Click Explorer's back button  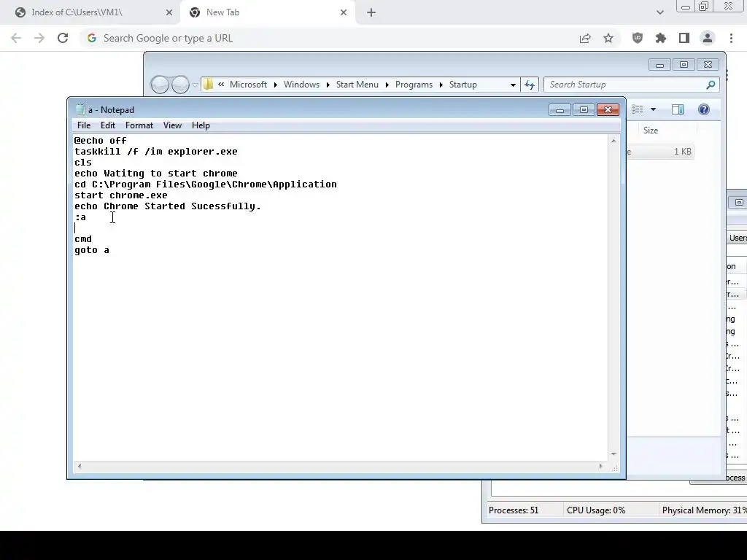160,85
